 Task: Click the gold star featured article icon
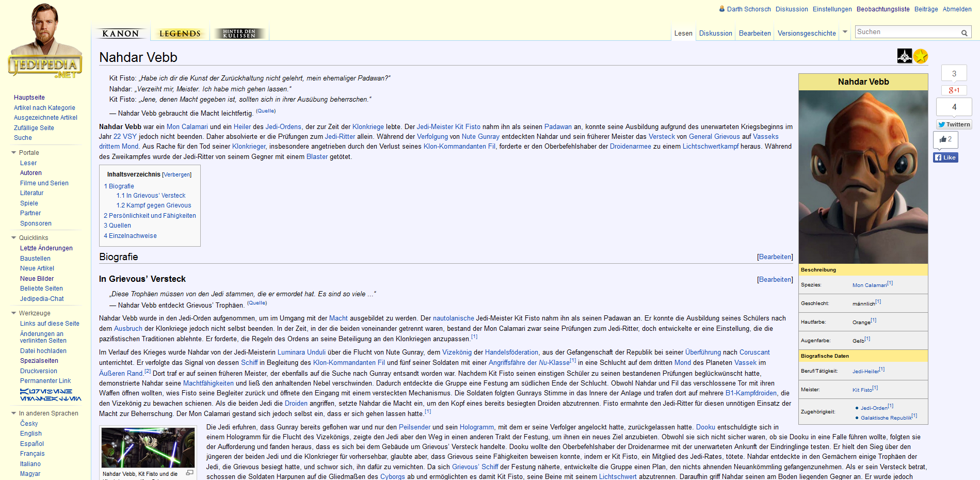[921, 56]
